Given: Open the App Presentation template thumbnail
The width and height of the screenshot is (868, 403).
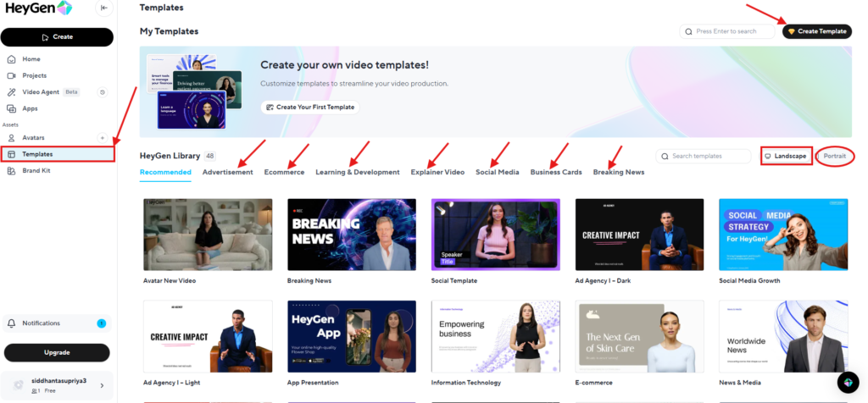Looking at the screenshot, I should pyautogui.click(x=352, y=336).
